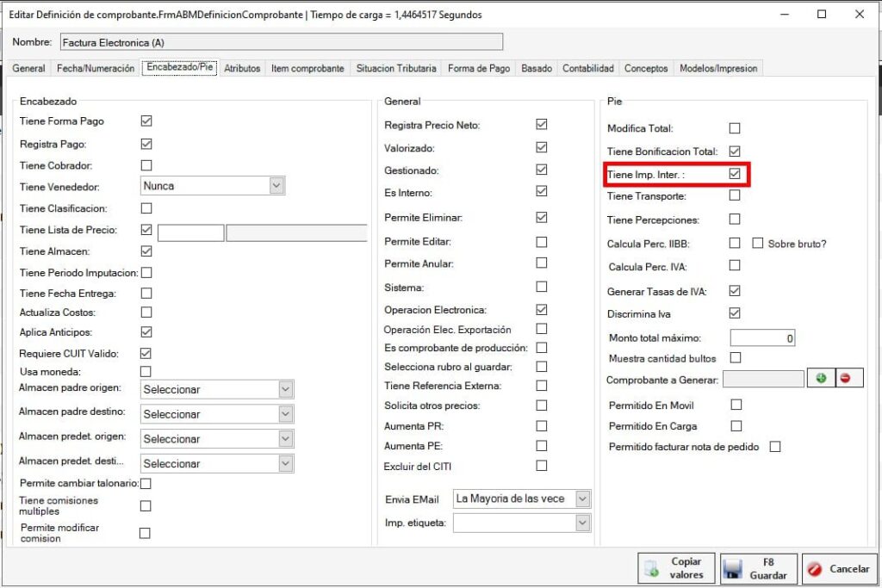Toggle the Tiene Imp. Inter. checkbox
The height and width of the screenshot is (588, 882).
click(735, 174)
